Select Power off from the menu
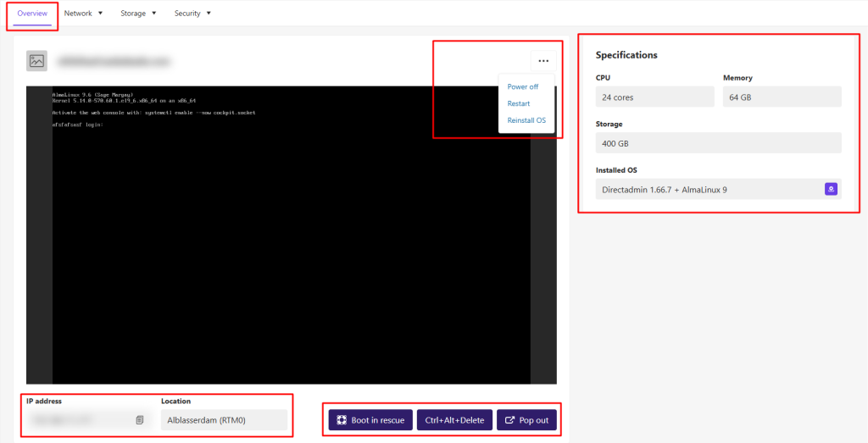This screenshot has width=868, height=443. coord(522,87)
